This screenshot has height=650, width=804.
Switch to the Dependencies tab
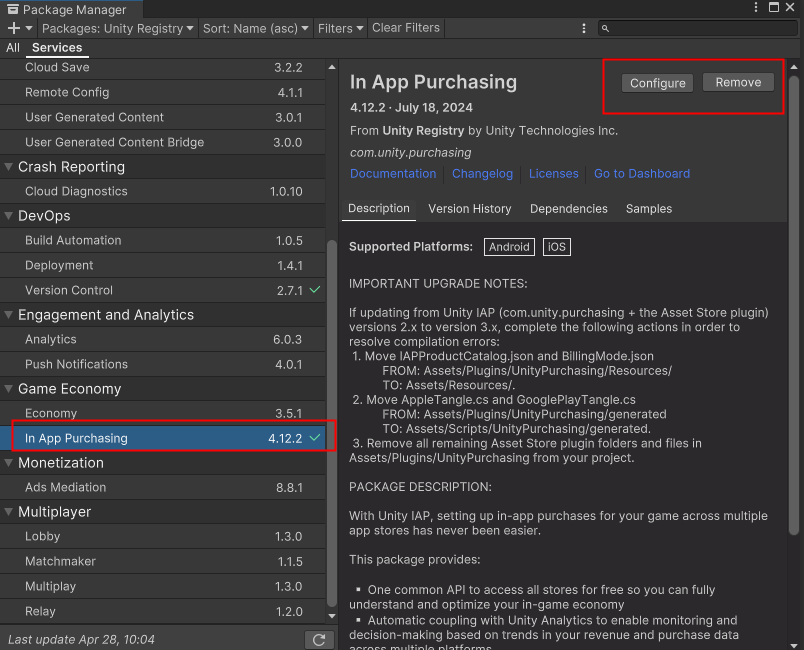click(569, 209)
